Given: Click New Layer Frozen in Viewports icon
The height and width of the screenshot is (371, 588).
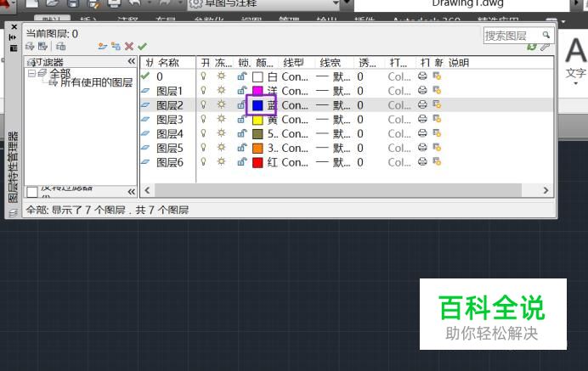Looking at the screenshot, I should point(116,47).
